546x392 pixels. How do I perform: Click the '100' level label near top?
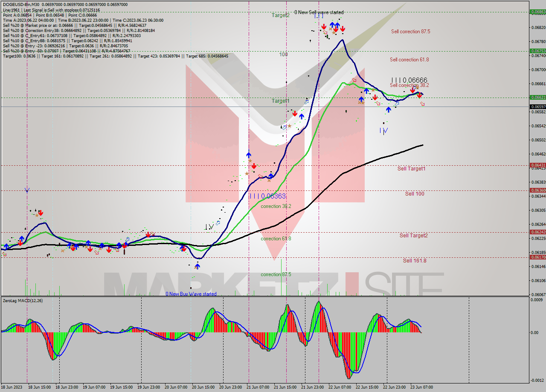pos(284,55)
